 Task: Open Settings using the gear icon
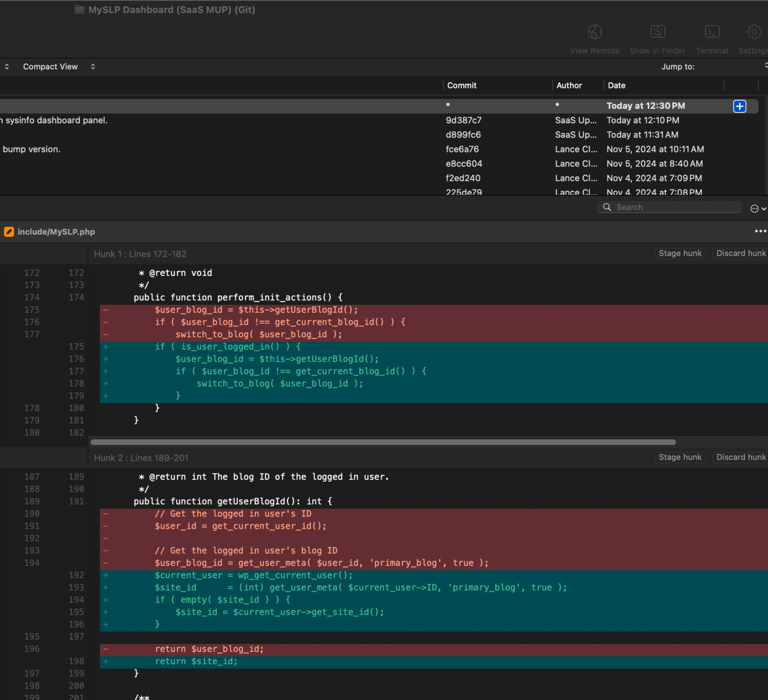tap(753, 31)
